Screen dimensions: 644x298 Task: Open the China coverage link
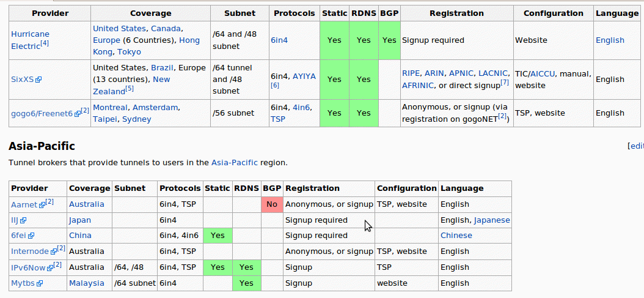(x=80, y=236)
